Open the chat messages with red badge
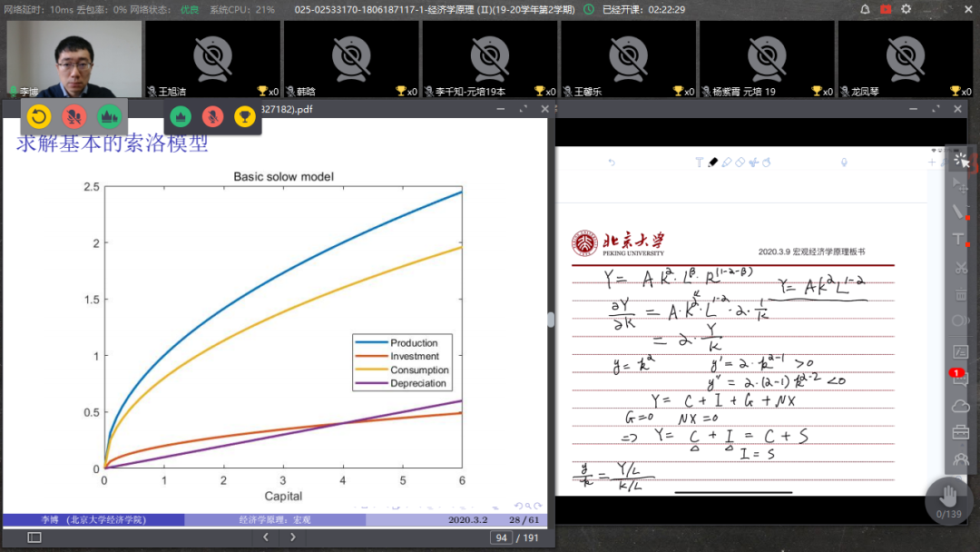Screen dimensions: 980x552 pos(960,378)
